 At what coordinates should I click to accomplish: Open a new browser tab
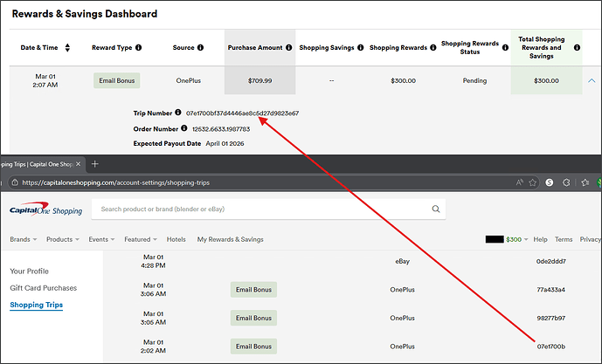click(95, 164)
